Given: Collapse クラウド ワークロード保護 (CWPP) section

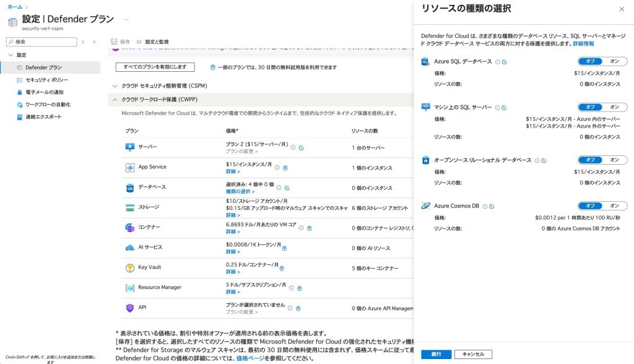Looking at the screenshot, I should coord(115,99).
